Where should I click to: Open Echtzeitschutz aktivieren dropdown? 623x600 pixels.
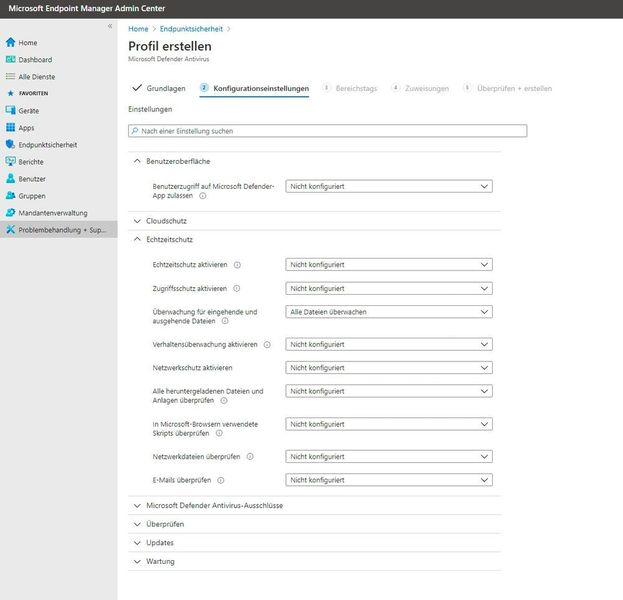(389, 265)
